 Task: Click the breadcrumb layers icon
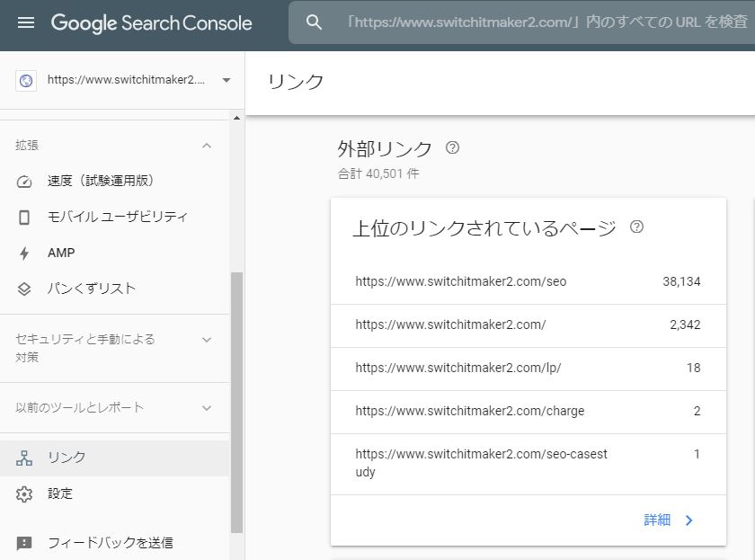click(x=24, y=289)
